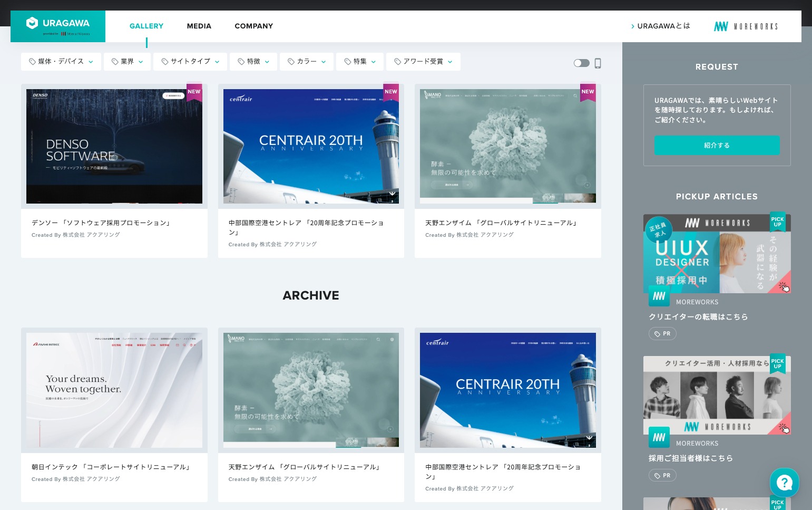Expand the カラー filter dropdown
The height and width of the screenshot is (510, 812).
click(307, 62)
